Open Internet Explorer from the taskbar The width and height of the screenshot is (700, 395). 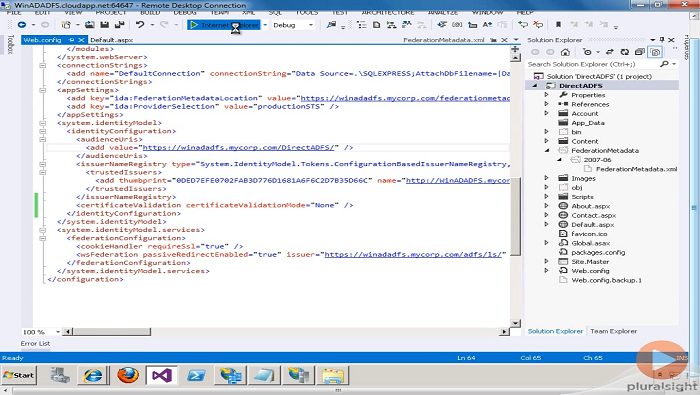[93, 375]
